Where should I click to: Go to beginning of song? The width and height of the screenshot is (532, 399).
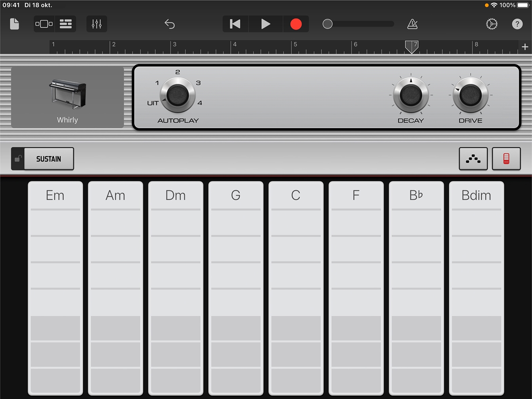tap(235, 24)
